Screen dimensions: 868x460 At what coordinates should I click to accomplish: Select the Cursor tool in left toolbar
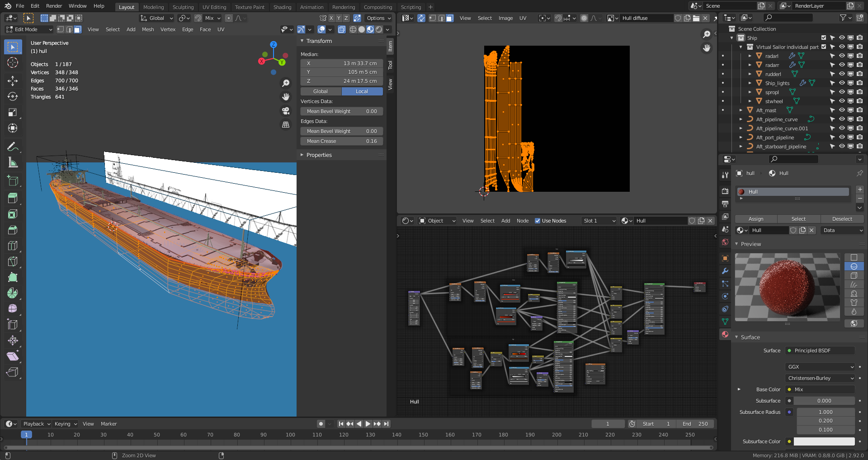13,62
